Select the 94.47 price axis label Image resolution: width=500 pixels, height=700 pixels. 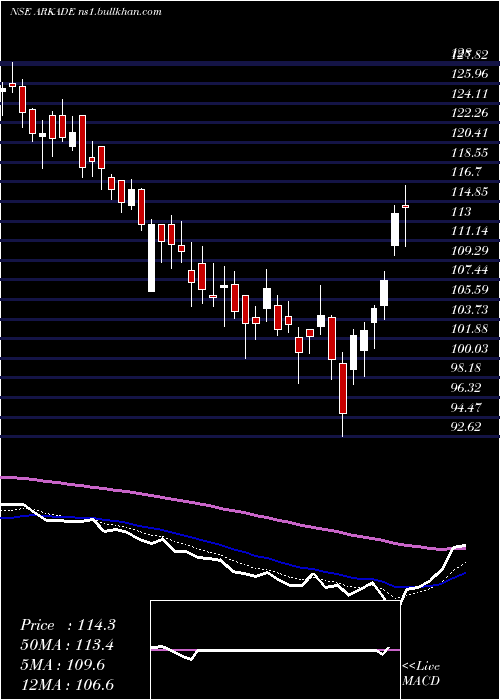467,407
